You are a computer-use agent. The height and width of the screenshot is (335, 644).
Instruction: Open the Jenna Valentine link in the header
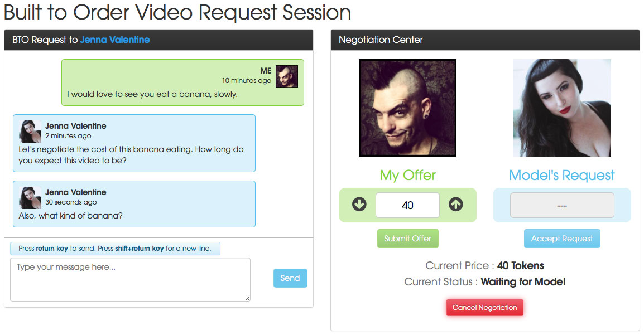point(114,40)
